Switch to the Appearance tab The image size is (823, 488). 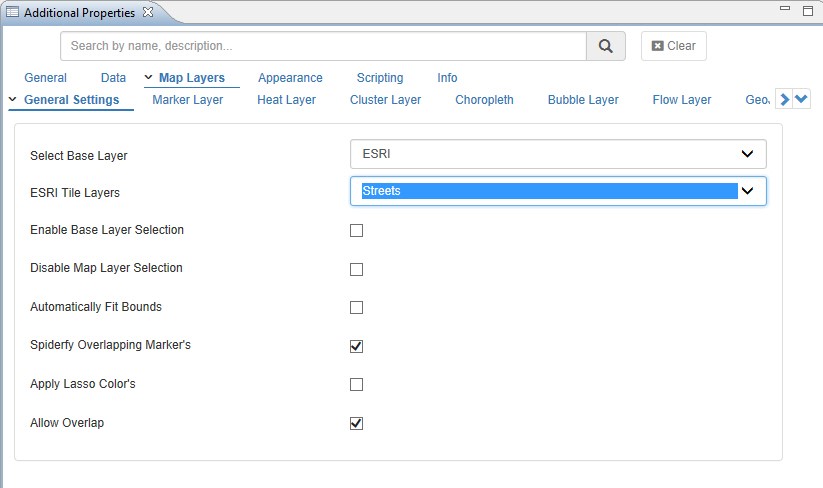290,78
